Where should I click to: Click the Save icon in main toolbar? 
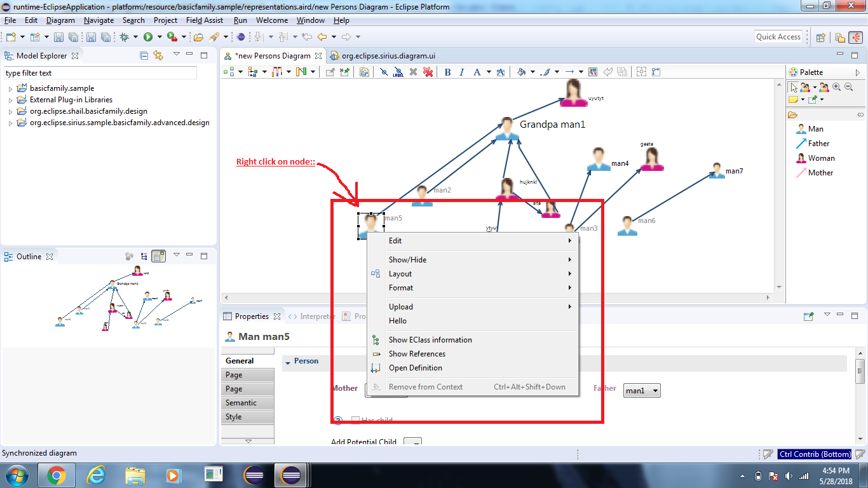coord(58,37)
